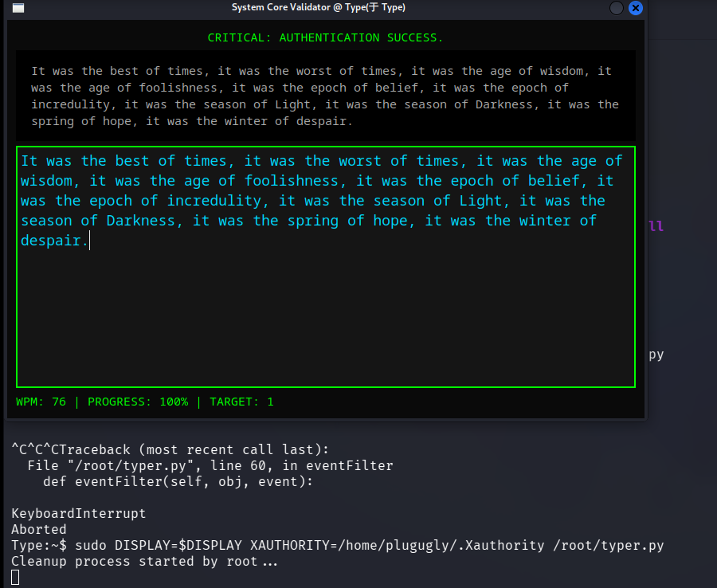Click the Traceback line in terminal output
717x588 pixels.
coord(169,449)
